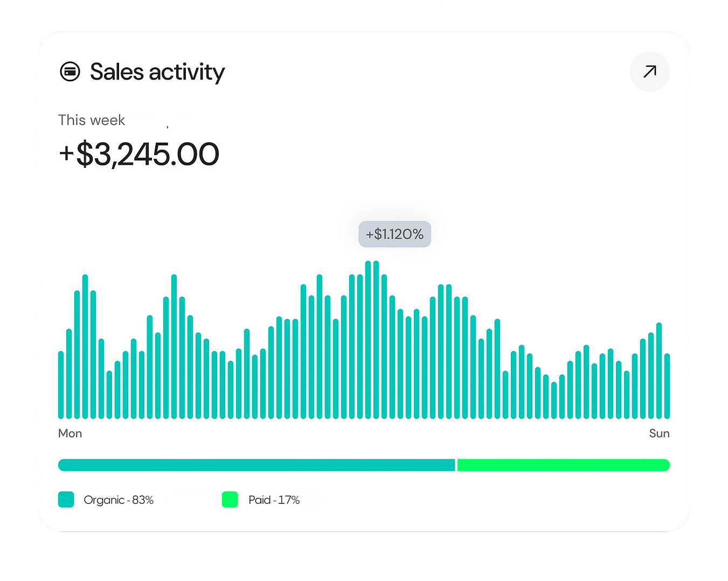Click the credit card icon beside Sales activity
The width and height of the screenshot is (728, 581).
pos(70,72)
